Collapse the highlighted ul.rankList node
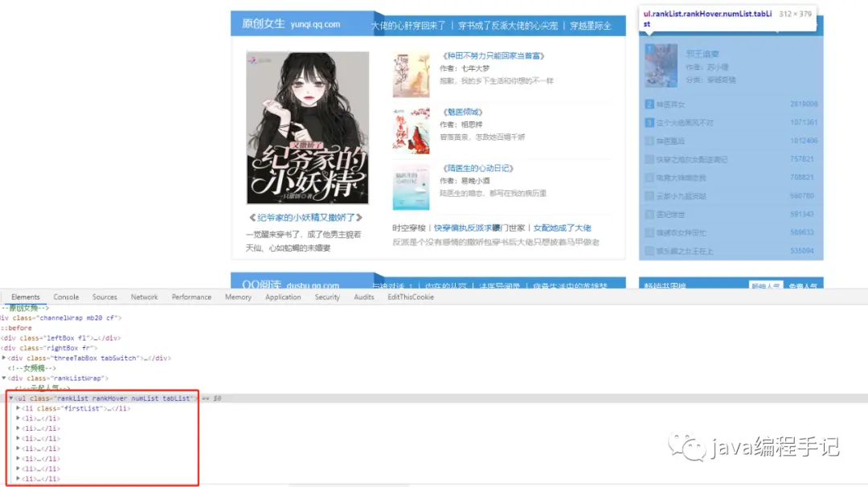Image resolution: width=868 pixels, height=487 pixels. [x=11, y=398]
